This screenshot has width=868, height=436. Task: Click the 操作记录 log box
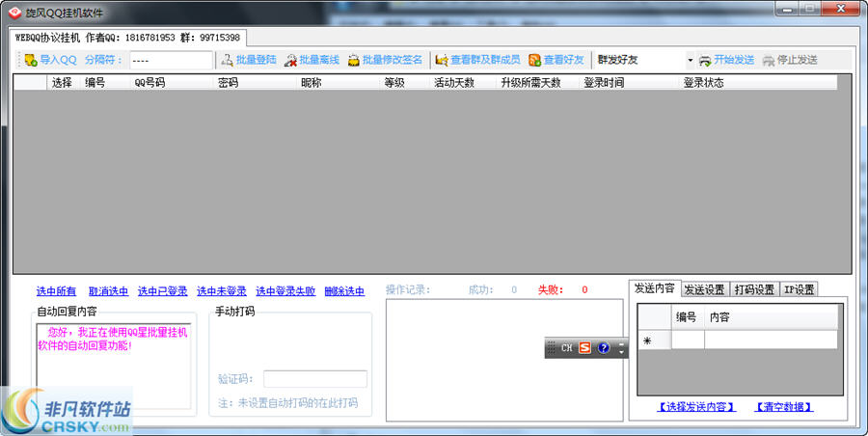[x=504, y=360]
